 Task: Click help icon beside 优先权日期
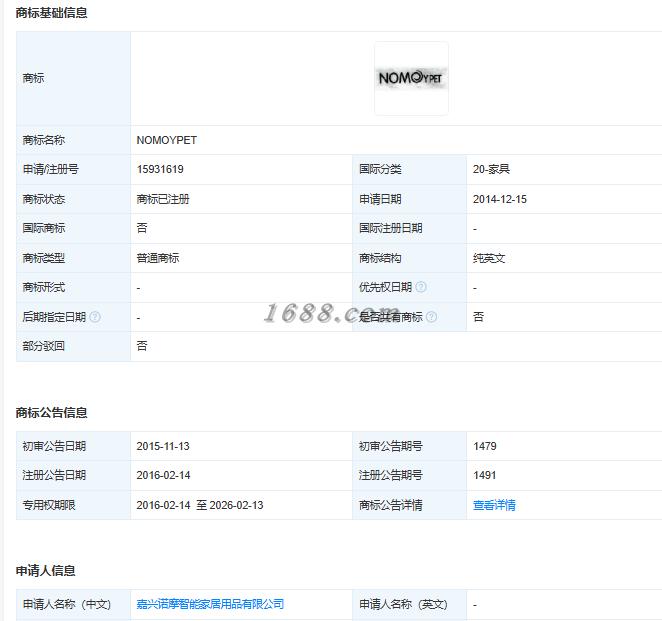click(x=421, y=287)
